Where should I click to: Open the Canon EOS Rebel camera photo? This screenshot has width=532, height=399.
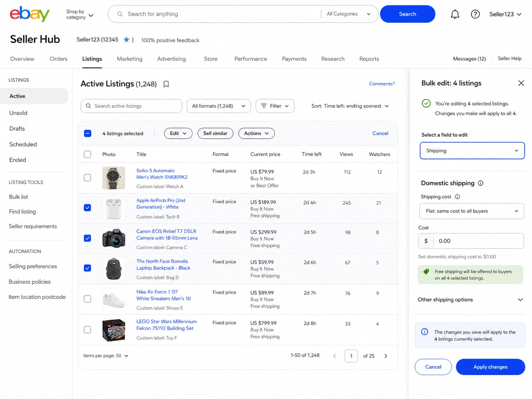(x=114, y=238)
